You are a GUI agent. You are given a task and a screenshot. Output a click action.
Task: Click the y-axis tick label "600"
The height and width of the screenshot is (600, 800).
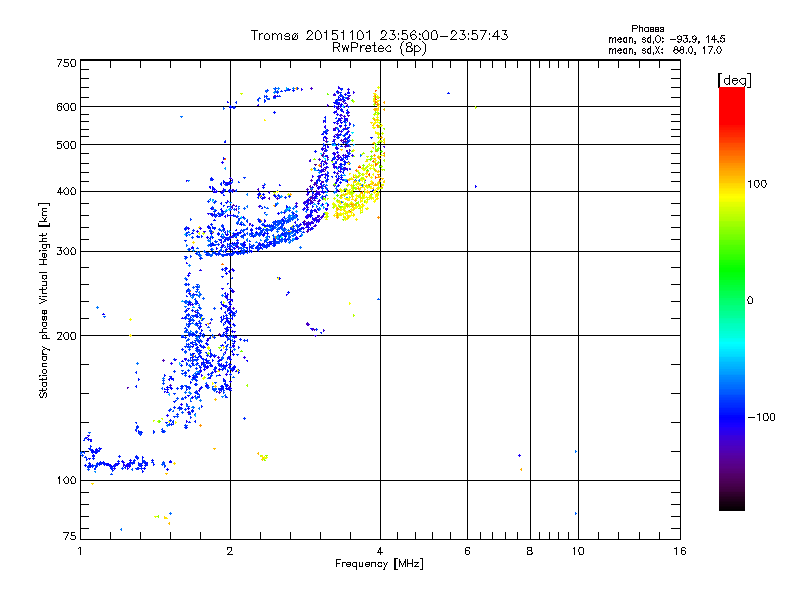pyautogui.click(x=66, y=107)
